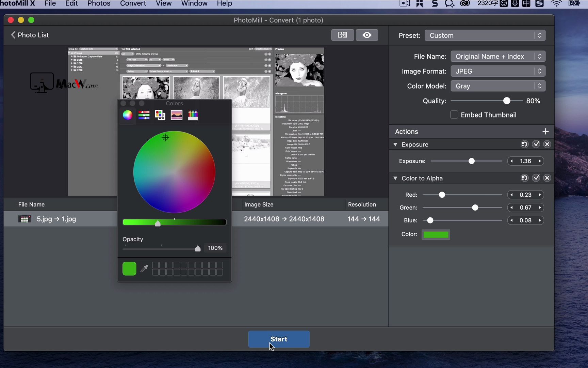
Task: Select the color wheel tab in Colors panel
Action: point(128,115)
